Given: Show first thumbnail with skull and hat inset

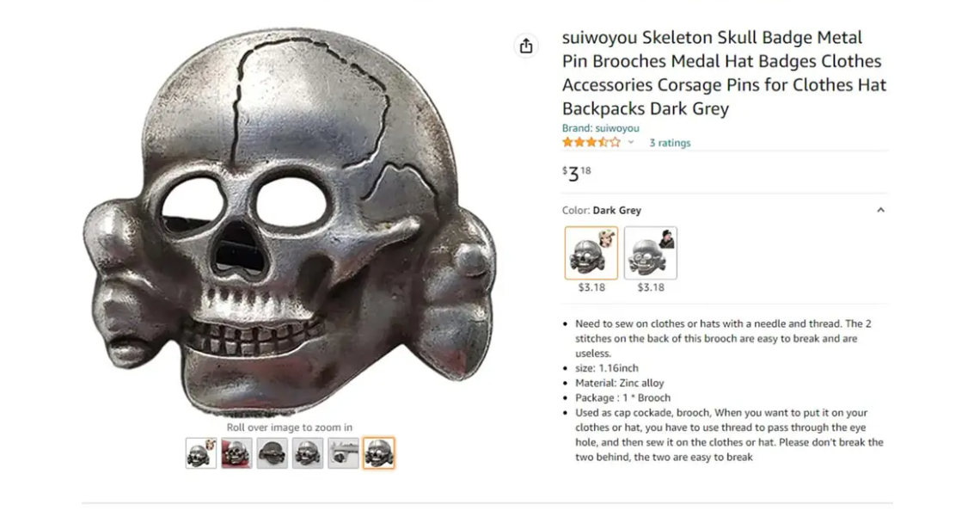Looking at the screenshot, I should [x=201, y=453].
